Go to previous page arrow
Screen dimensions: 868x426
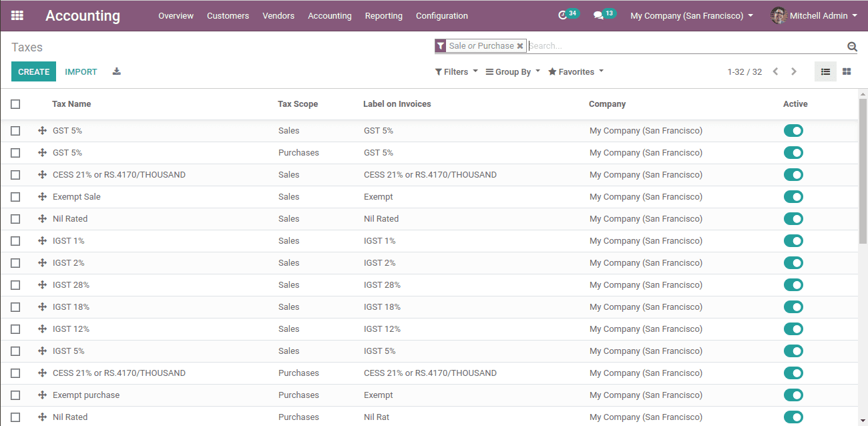775,71
